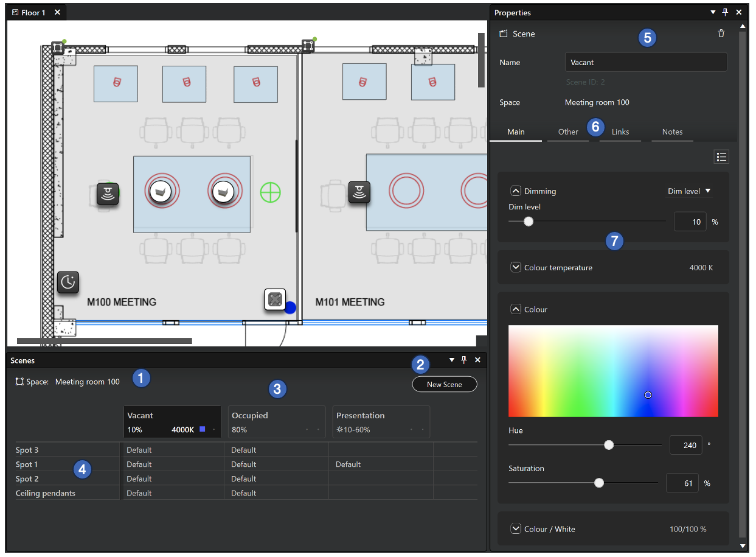Delete the Vacant scene using the trash icon

pyautogui.click(x=721, y=33)
